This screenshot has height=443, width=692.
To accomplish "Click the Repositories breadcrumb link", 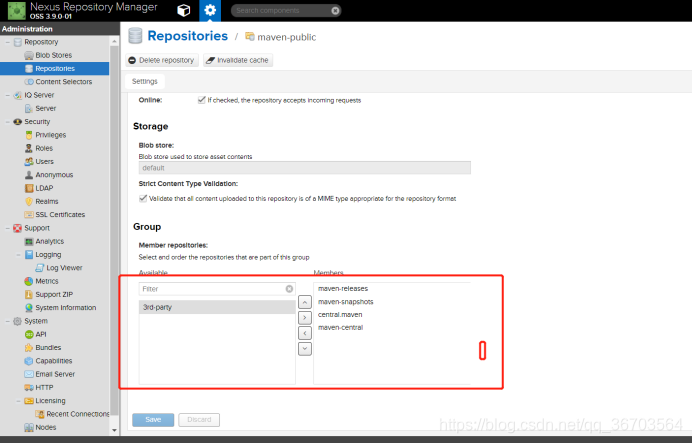I will [x=188, y=36].
